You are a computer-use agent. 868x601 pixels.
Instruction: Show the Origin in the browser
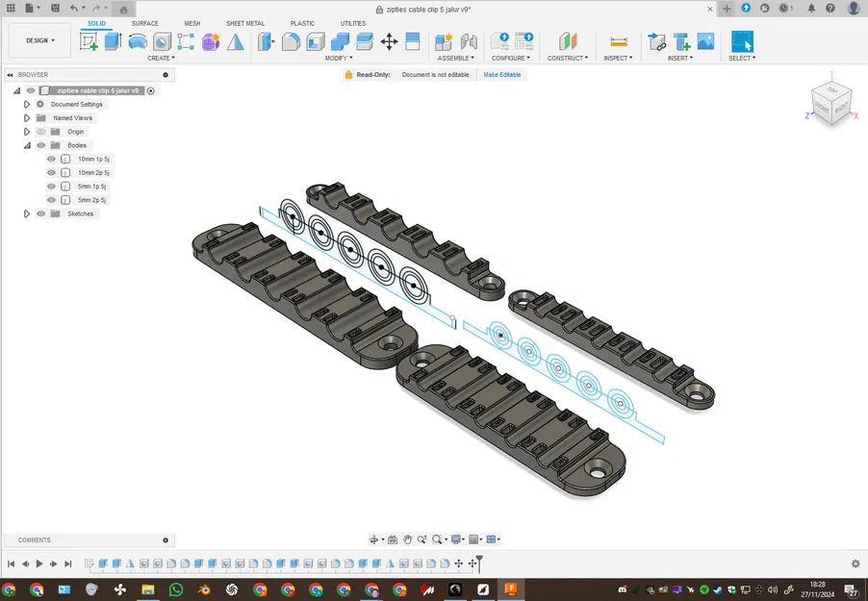pyautogui.click(x=40, y=132)
